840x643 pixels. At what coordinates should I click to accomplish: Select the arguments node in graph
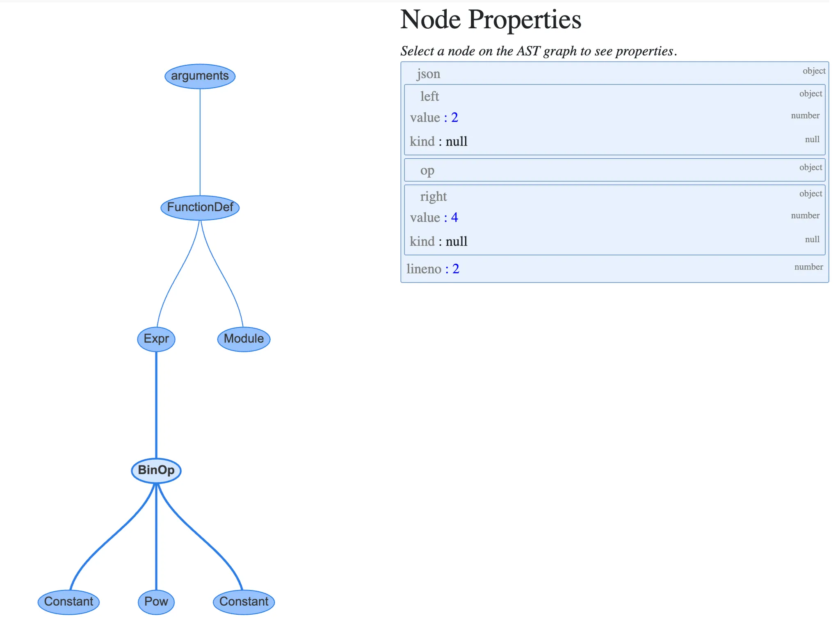click(x=200, y=76)
